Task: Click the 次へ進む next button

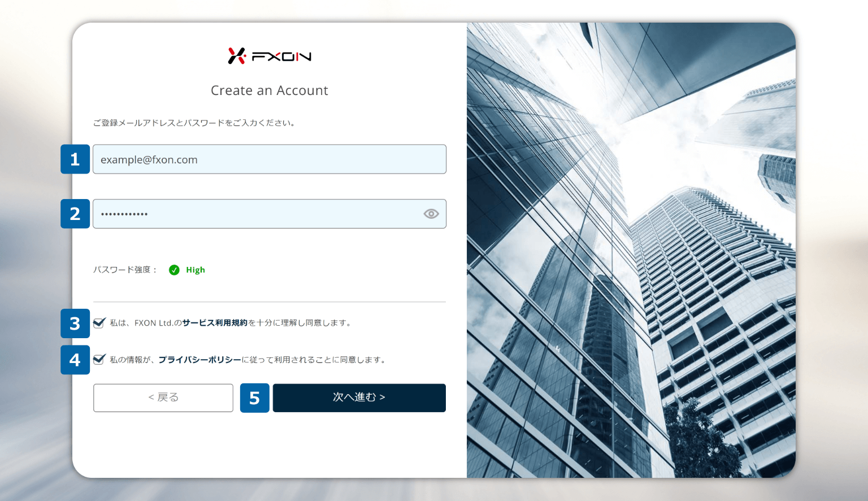Action: tap(359, 398)
